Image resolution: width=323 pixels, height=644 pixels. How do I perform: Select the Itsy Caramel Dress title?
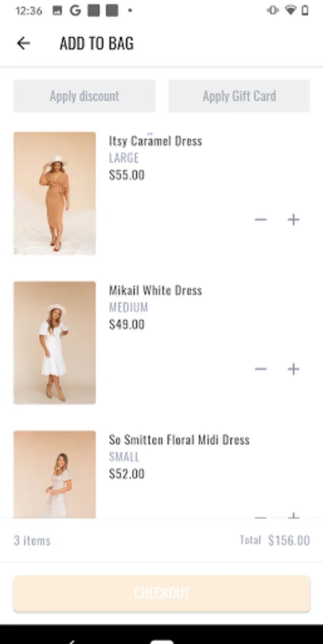(156, 141)
